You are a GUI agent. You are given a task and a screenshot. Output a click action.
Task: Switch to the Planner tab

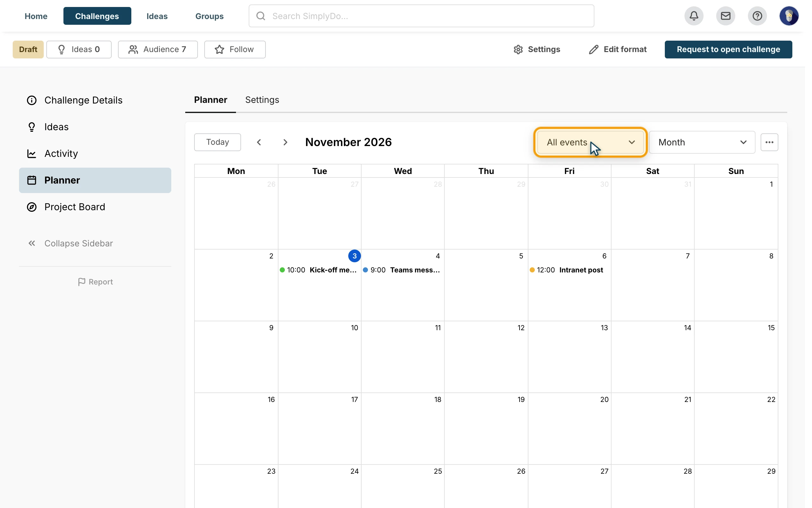[210, 100]
